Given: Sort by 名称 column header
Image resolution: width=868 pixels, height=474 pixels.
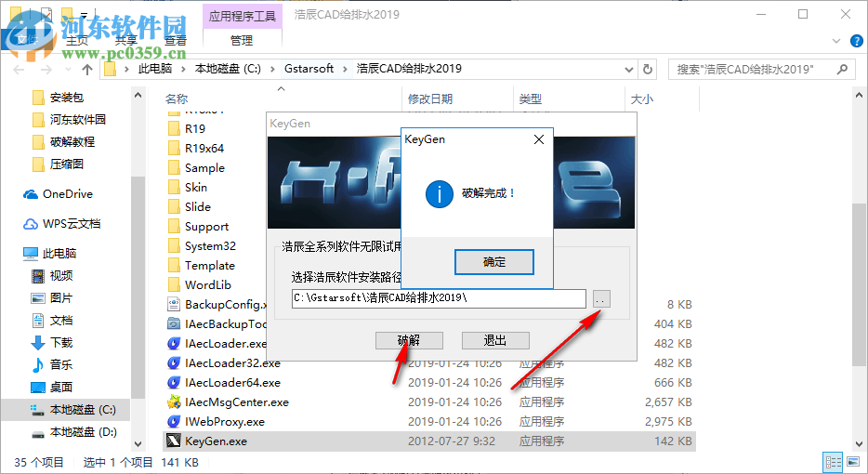Looking at the screenshot, I should [x=177, y=99].
